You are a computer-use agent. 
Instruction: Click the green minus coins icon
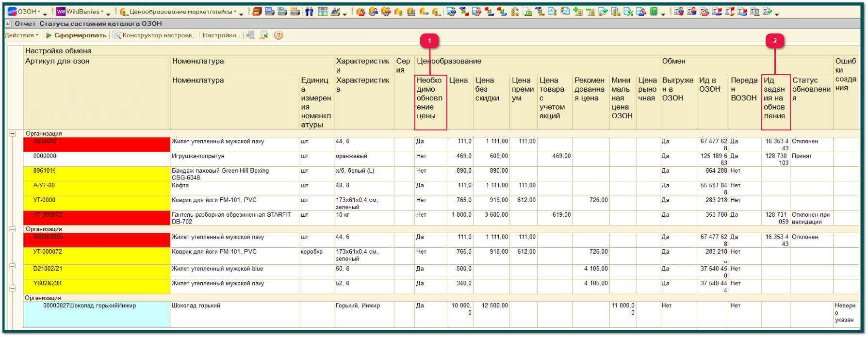(x=590, y=12)
